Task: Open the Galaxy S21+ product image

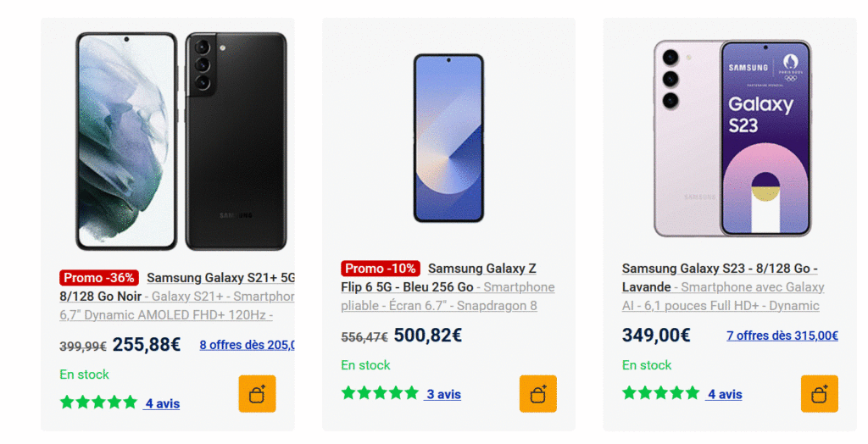Action: point(181,142)
